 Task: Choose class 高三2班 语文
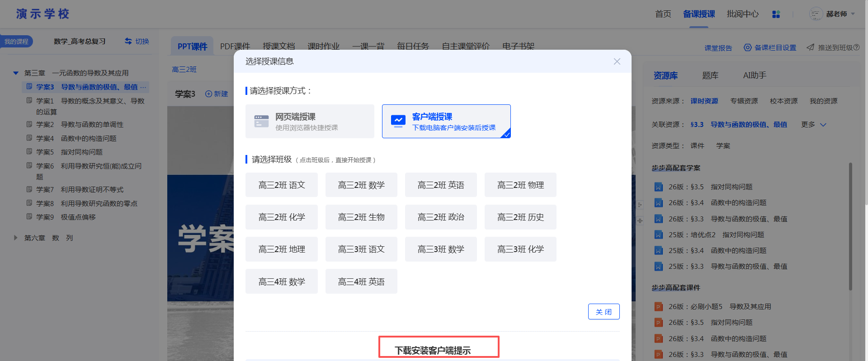[x=282, y=185]
